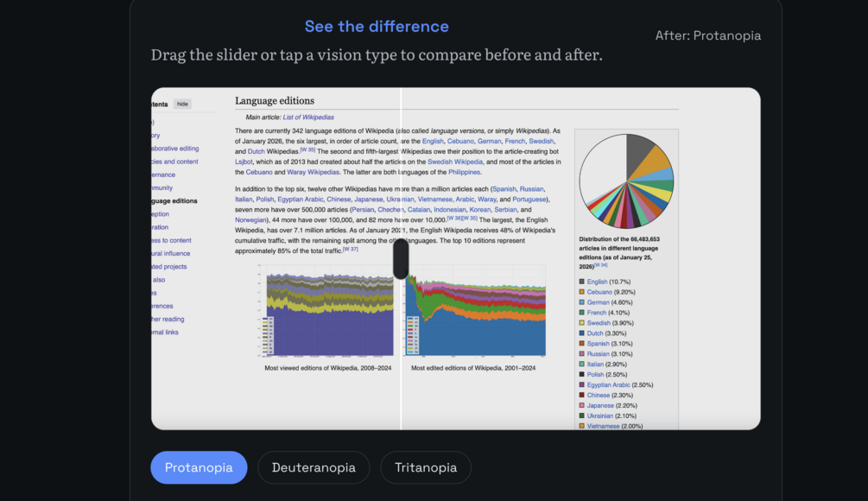Screen dimensions: 868x501
Task: Open the List of Wikipedias main article link
Action: [308, 117]
